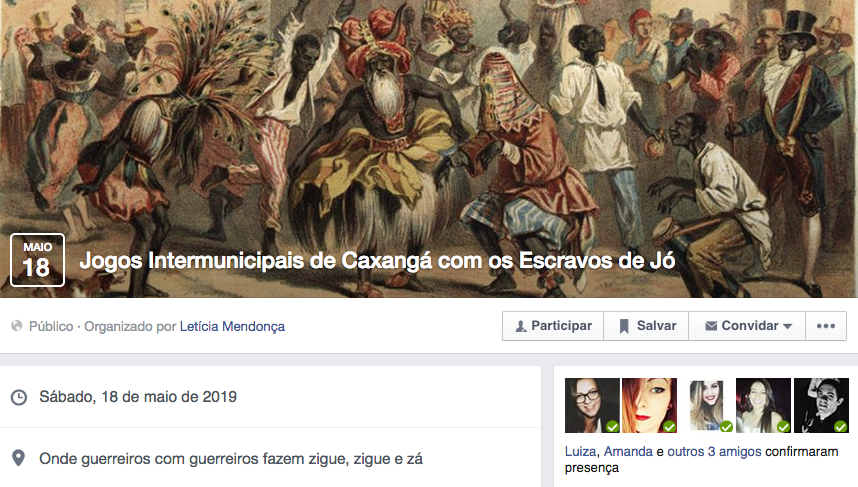Click the Maio 18 date badge

37,260
